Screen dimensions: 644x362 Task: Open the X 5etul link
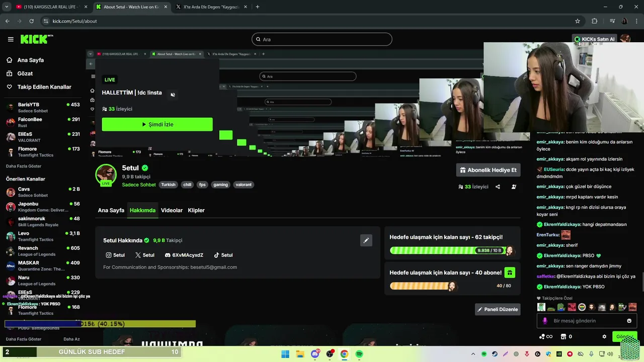pos(145,255)
